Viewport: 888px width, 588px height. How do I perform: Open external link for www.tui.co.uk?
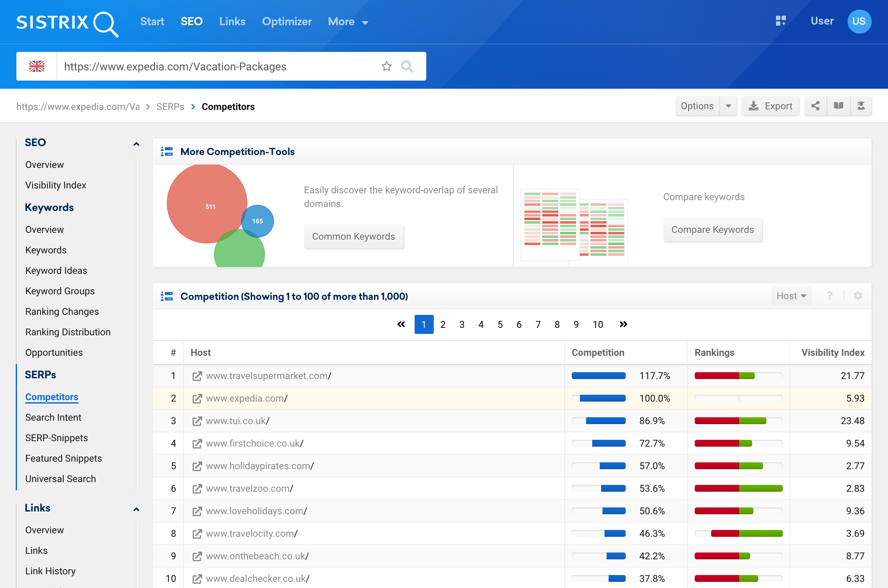point(197,421)
